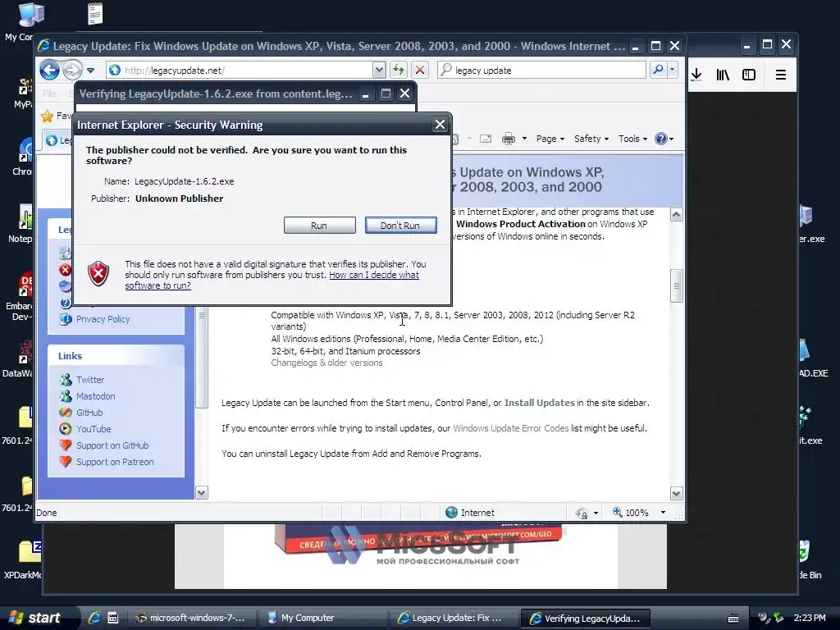Image resolution: width=840 pixels, height=630 pixels.
Task: Click the Legacy Update browser tab
Action: click(x=58, y=139)
